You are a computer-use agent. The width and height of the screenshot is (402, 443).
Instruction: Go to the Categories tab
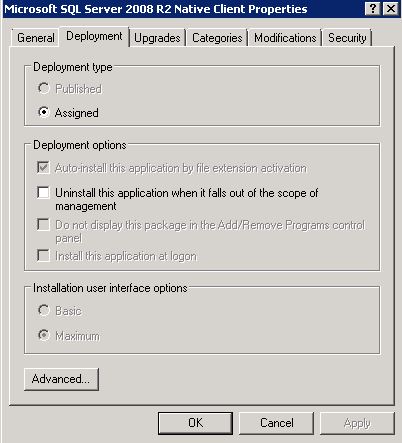[217, 38]
